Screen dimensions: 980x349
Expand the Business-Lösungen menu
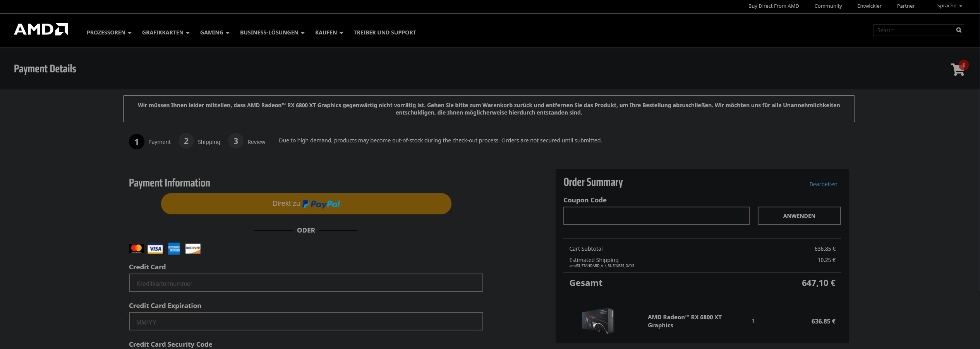point(272,33)
